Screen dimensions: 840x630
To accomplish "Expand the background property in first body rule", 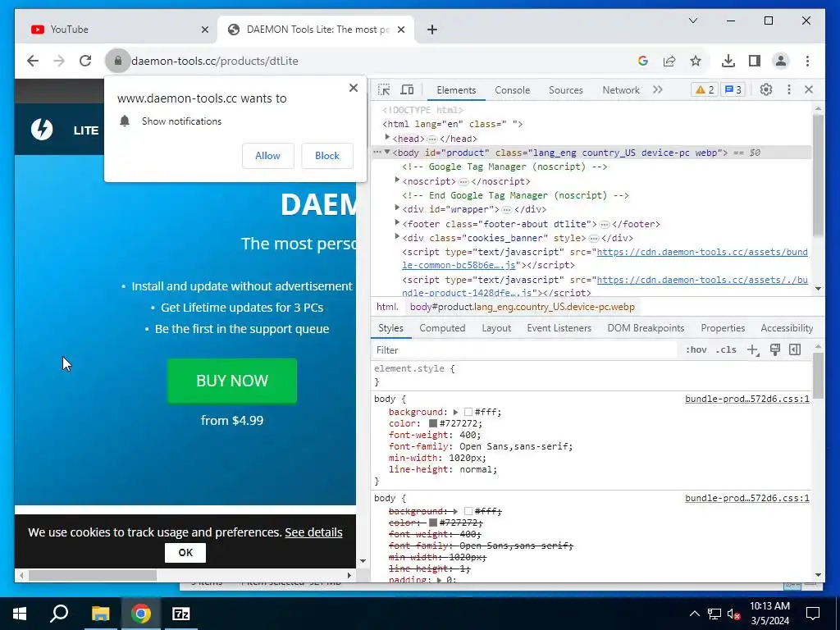I will click(x=455, y=412).
